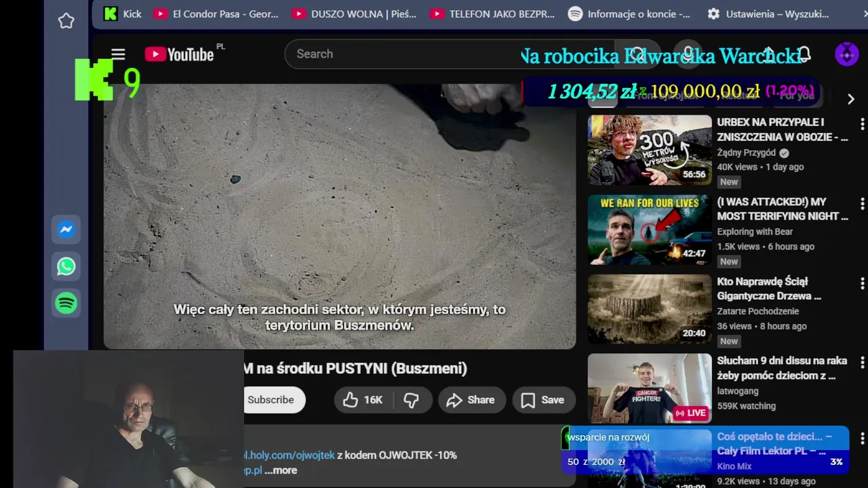Screen dimensions: 868x488
Task: Open Zatarte Pochodzenie channel
Action: 758,311
